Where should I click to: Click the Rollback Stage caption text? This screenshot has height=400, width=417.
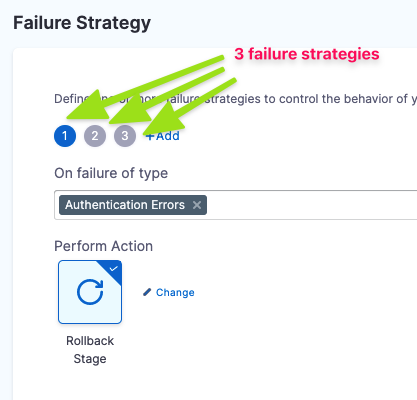[90, 350]
